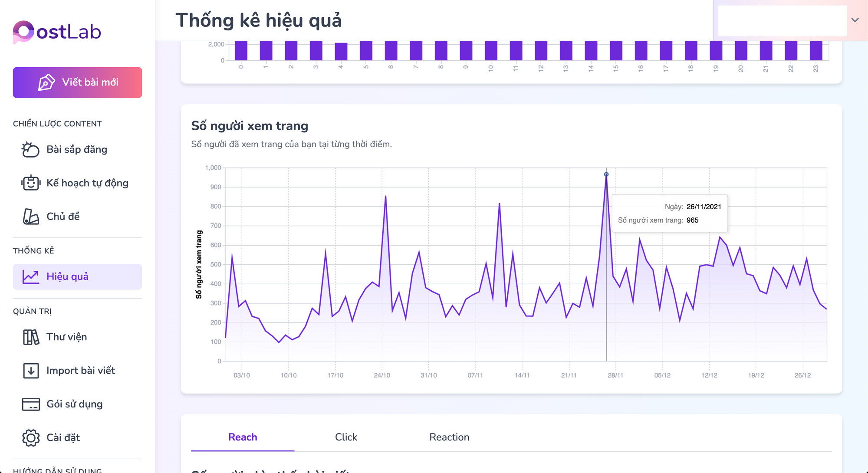This screenshot has width=868, height=473.
Task: Click the cloud-sun icon for Bài sắp đăng
Action: [x=31, y=149]
